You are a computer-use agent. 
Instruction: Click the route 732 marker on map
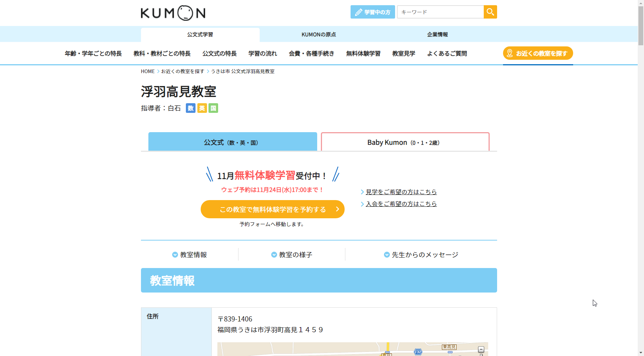418,352
